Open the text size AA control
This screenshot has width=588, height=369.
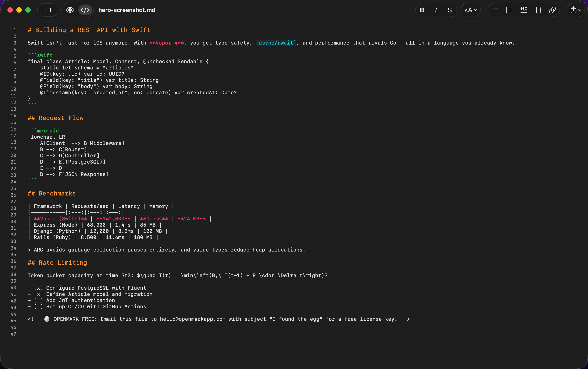click(x=468, y=10)
